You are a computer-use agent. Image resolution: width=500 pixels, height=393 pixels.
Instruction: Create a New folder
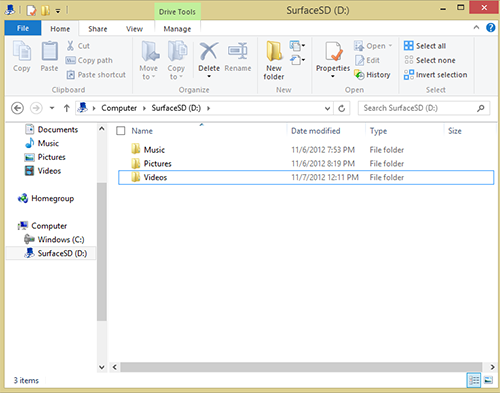tap(274, 60)
